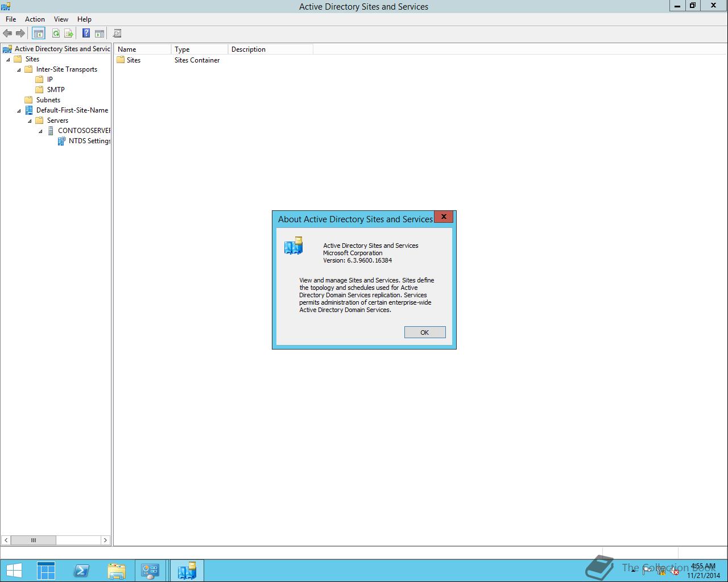Click the Find magnifier toolbar icon
This screenshot has height=582, width=728.
click(117, 34)
